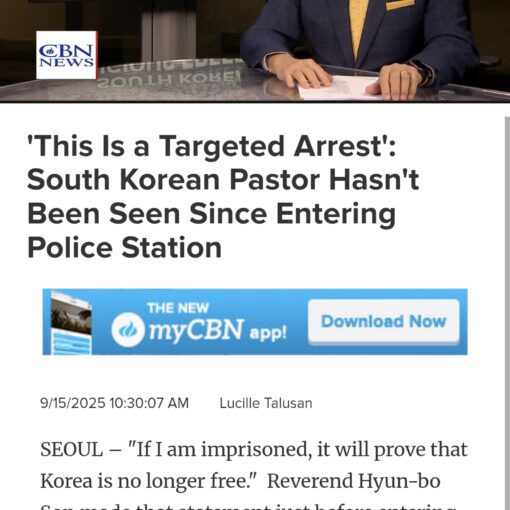The image size is (510, 510).
Task: Click the myCBN flame icon
Action: (x=128, y=330)
